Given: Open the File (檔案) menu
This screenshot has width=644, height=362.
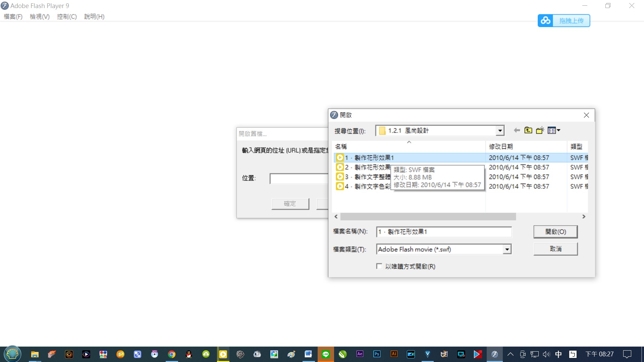Looking at the screenshot, I should pos(13,17).
